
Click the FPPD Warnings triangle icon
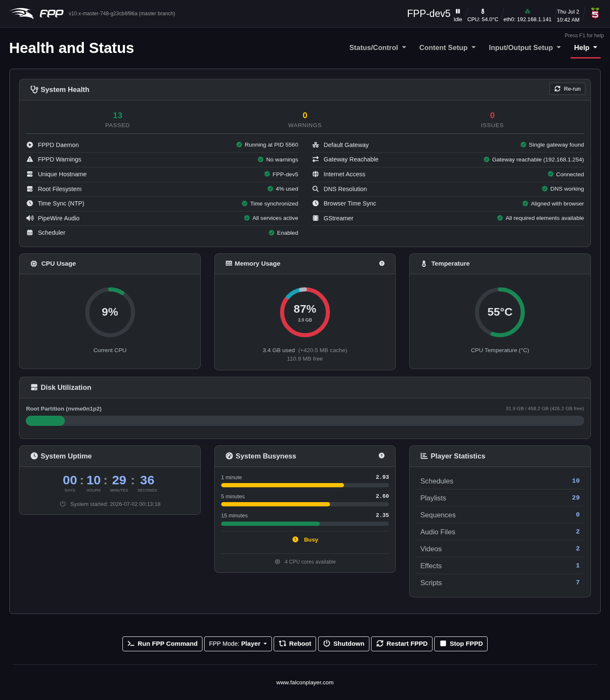[x=30, y=159]
